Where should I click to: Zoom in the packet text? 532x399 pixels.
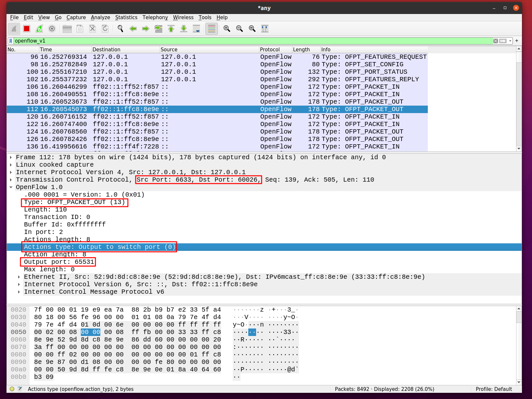click(x=227, y=29)
